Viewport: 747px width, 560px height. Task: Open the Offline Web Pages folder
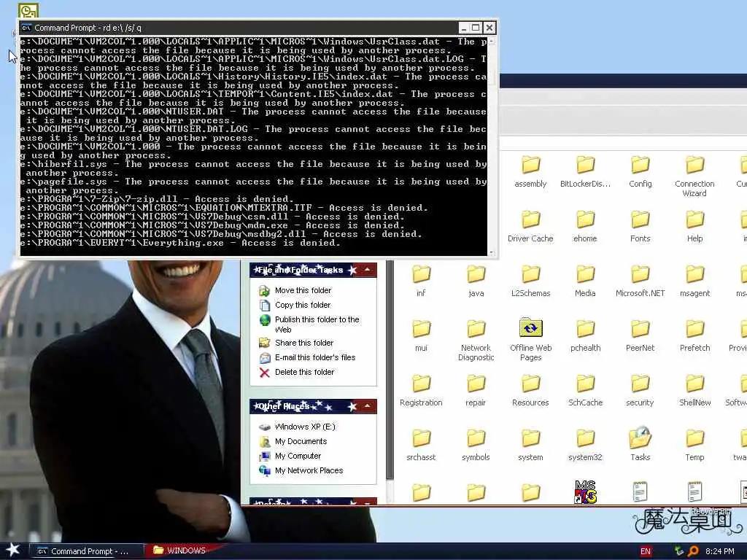[530, 341]
